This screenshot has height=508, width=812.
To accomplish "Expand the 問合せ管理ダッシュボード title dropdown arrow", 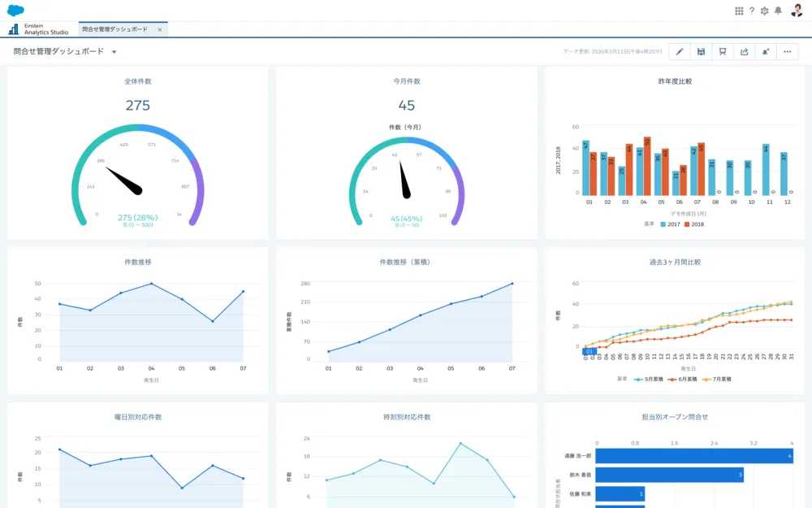I will (x=114, y=52).
